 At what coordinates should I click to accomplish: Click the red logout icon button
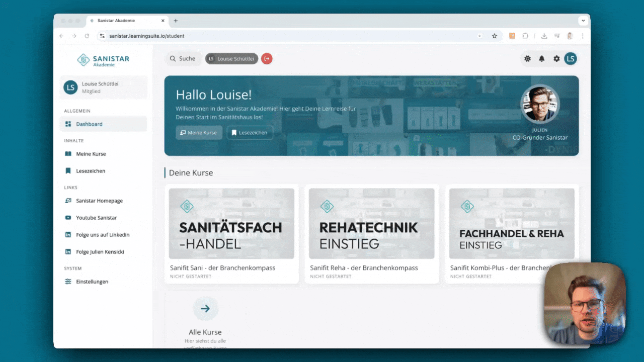click(267, 59)
